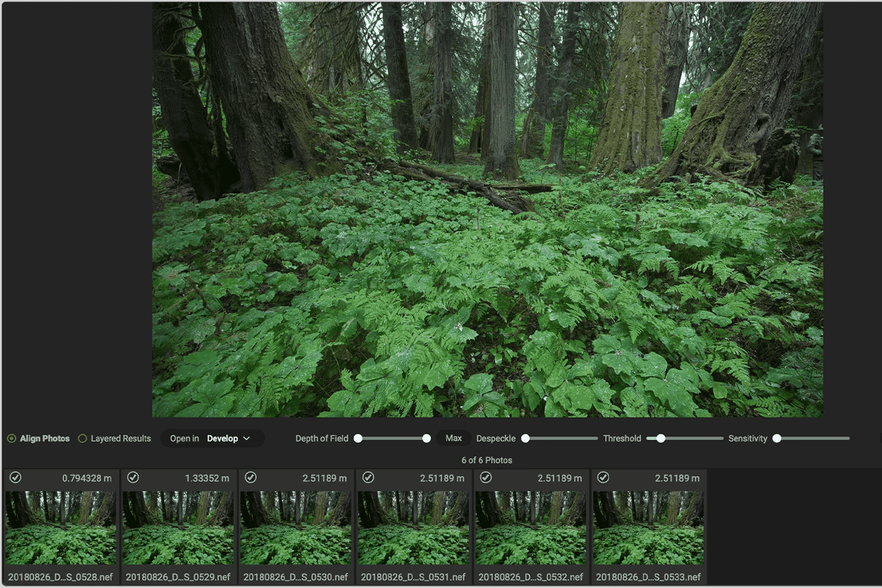This screenshot has height=588, width=882.
Task: Click the 0.794328 m focus distance text
Action: click(x=87, y=478)
